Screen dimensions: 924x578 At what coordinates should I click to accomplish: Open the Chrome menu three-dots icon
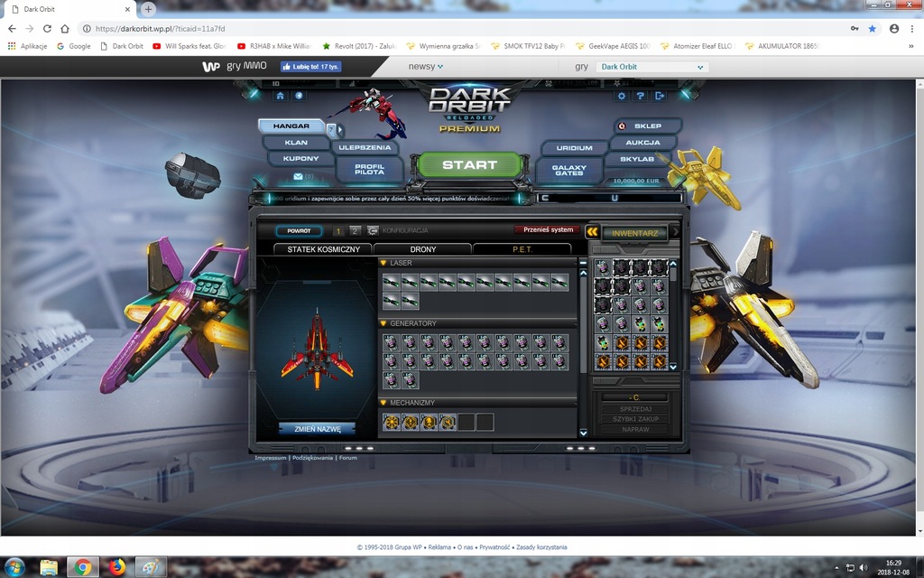point(911,28)
